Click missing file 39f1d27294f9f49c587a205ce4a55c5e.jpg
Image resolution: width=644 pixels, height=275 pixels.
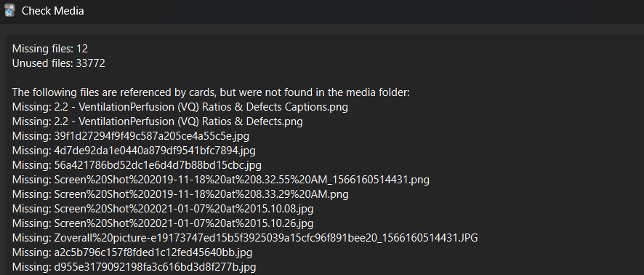pos(131,136)
